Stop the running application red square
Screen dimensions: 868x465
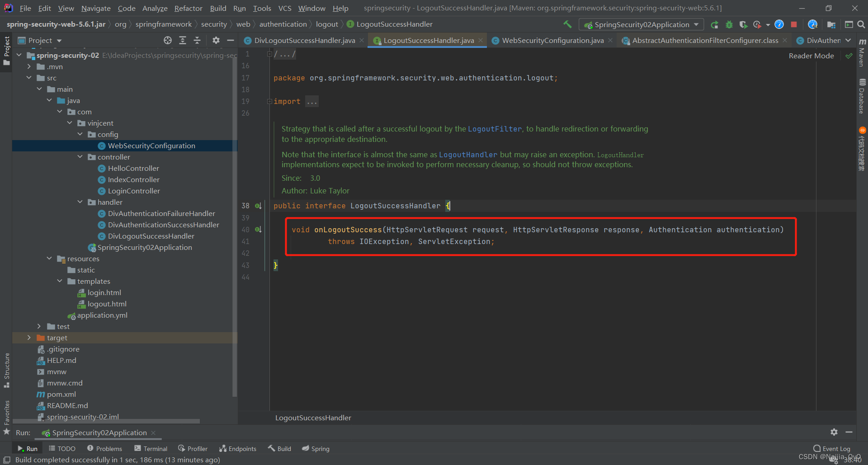(x=794, y=24)
